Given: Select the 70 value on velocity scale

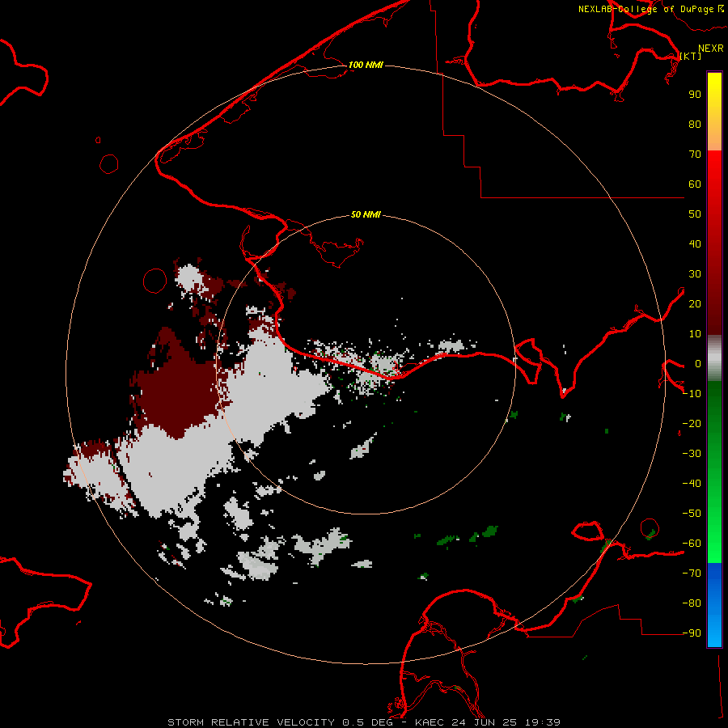Looking at the screenshot, I should (695, 154).
